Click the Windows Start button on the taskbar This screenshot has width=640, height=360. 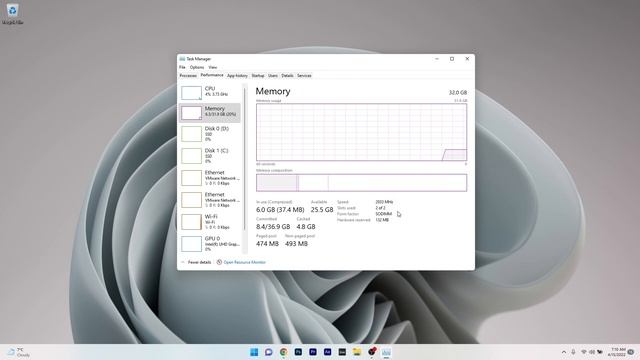[x=254, y=352]
